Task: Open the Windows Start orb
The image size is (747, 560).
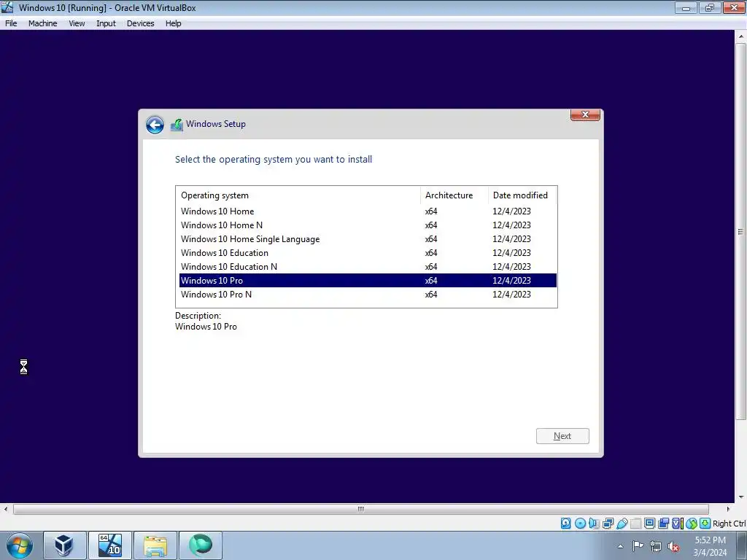Action: [20, 545]
